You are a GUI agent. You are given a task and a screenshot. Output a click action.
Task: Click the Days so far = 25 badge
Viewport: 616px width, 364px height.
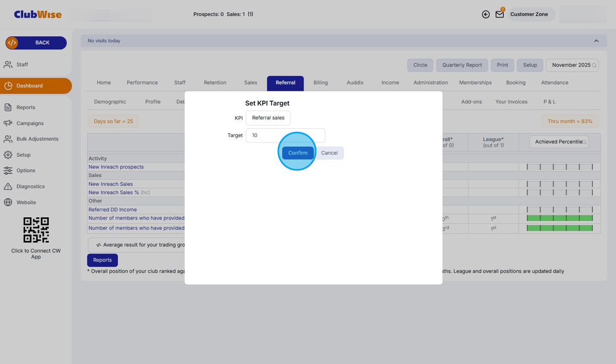[113, 122]
